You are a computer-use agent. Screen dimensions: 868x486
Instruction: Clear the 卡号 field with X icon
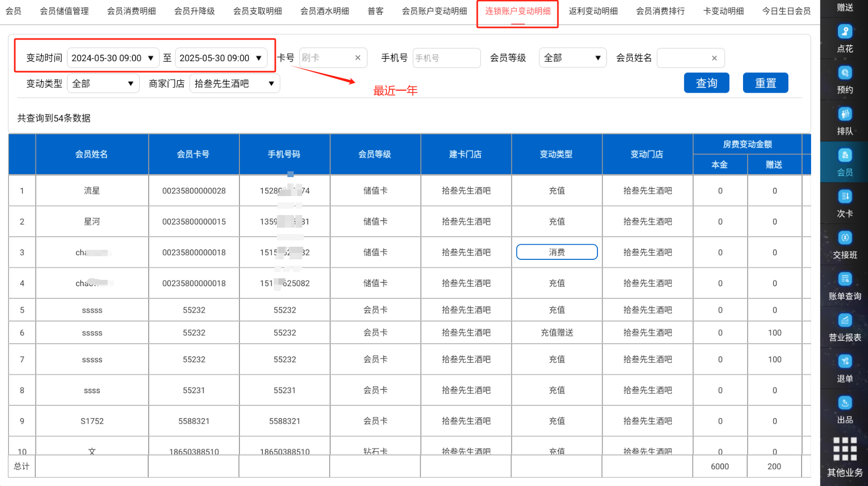(358, 58)
